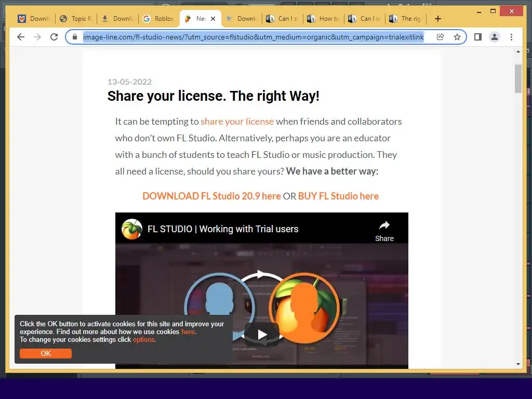Share this page from address bar
Image resolution: width=532 pixels, height=399 pixels.
pos(441,37)
